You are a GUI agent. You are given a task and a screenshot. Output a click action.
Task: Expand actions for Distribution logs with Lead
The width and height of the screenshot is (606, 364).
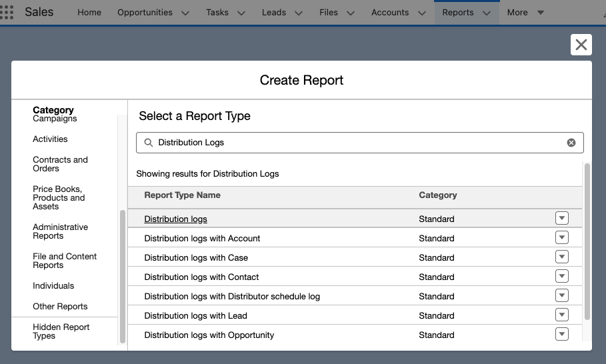click(561, 315)
